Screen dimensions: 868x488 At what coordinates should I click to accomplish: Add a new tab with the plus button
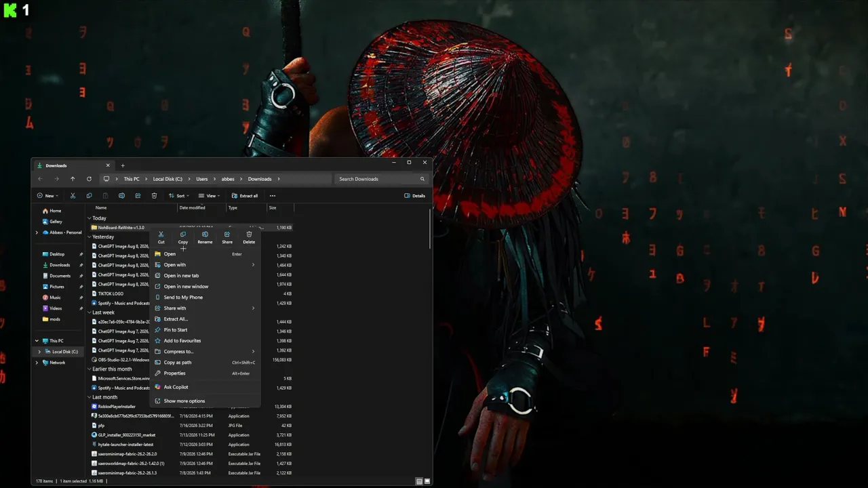tap(123, 165)
